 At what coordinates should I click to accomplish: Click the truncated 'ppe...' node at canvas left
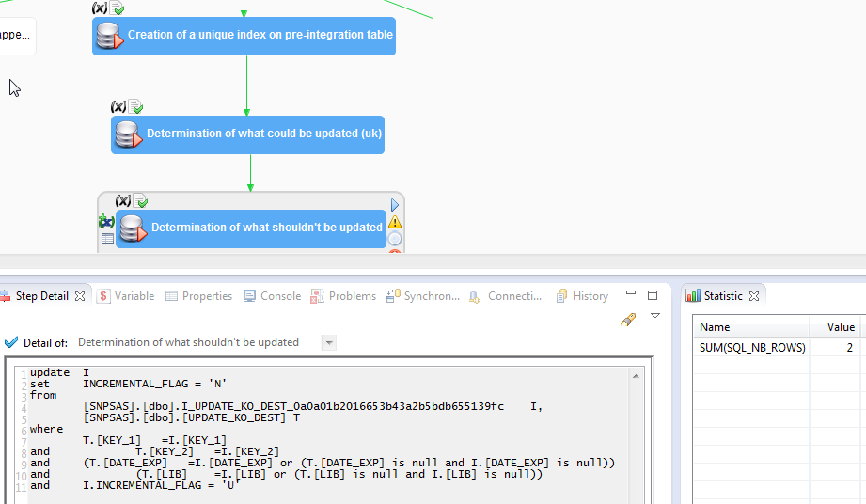[x=17, y=36]
